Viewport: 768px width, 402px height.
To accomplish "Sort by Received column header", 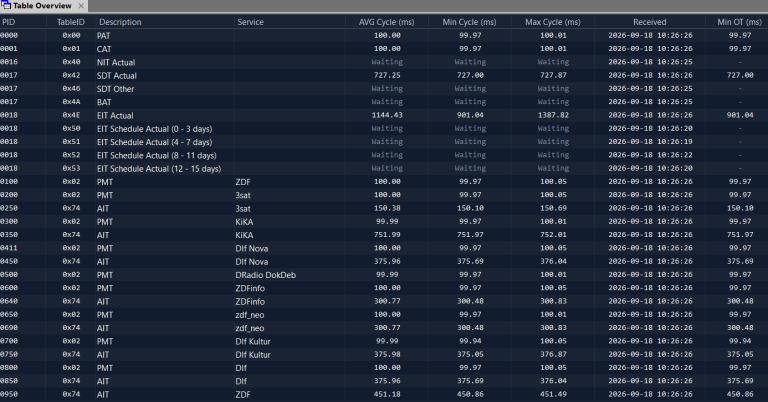I will (649, 22).
